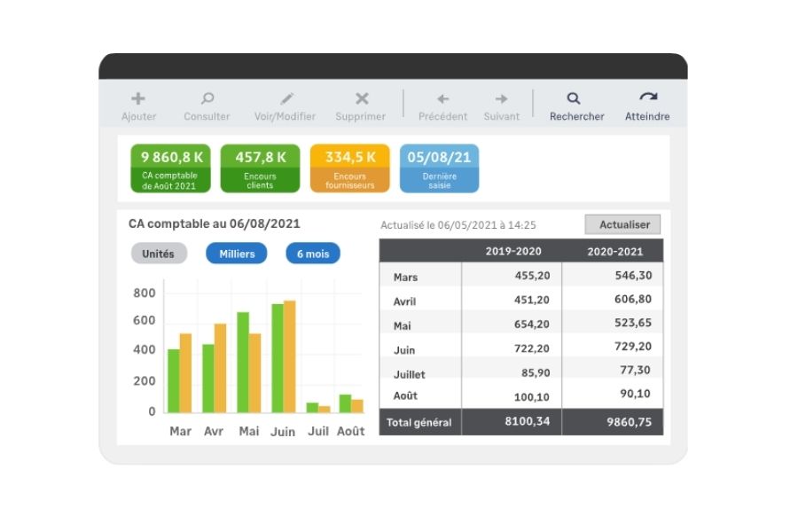The image size is (798, 532).
Task: Open Consulter magnifier tool
Action: coord(207,99)
